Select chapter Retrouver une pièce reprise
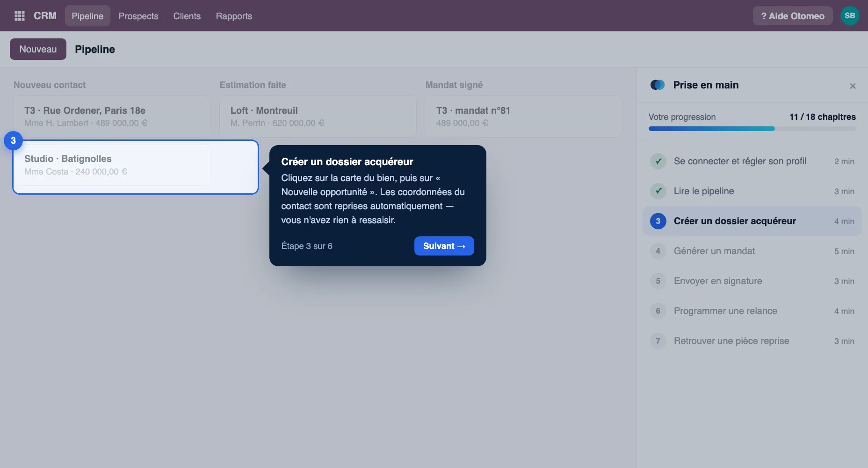This screenshot has width=868, height=468. pos(752,341)
